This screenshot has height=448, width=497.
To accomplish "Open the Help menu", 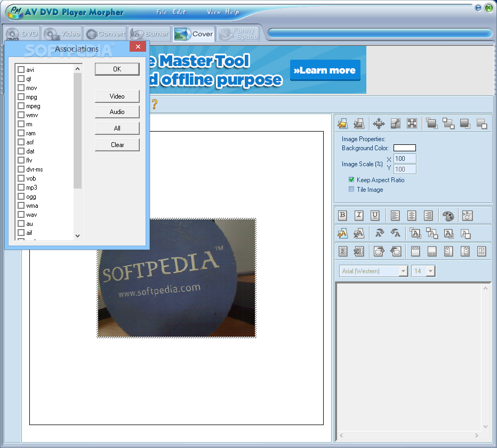I will (232, 12).
